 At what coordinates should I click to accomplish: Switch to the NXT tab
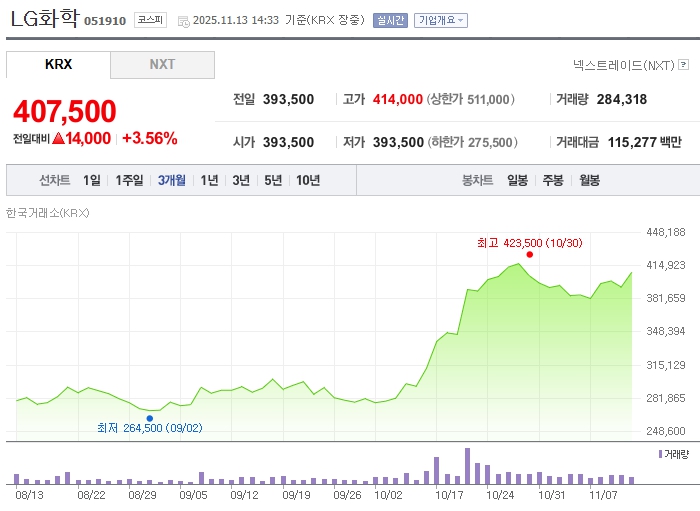click(162, 64)
